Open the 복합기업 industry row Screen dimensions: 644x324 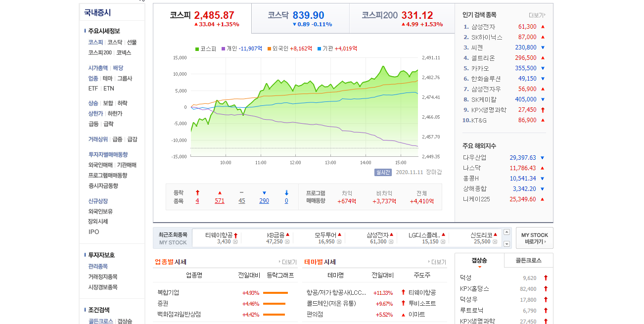tap(169, 293)
